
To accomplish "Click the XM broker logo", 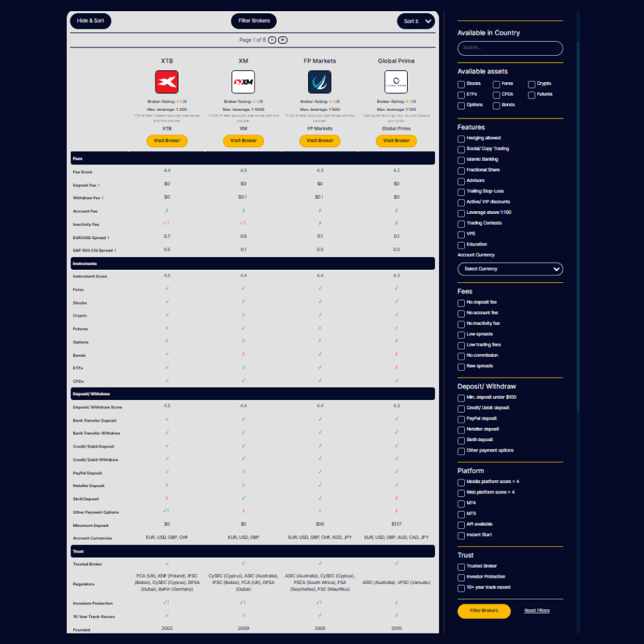I will (243, 82).
